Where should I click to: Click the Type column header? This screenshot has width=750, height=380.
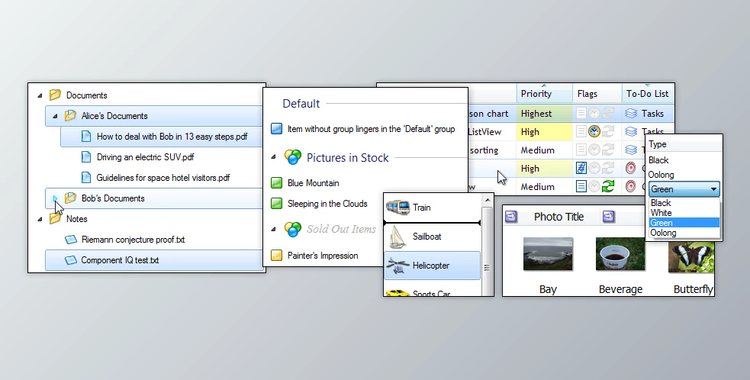(x=684, y=144)
